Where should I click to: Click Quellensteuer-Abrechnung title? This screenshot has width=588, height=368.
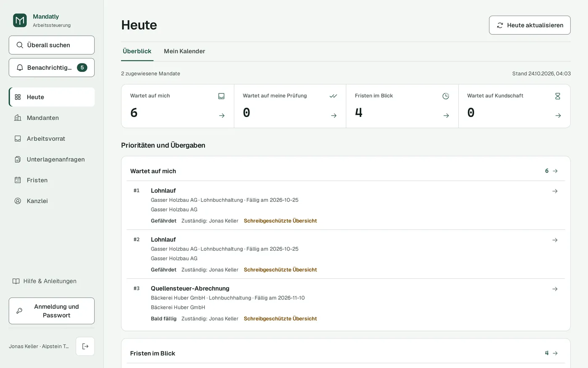click(190, 289)
